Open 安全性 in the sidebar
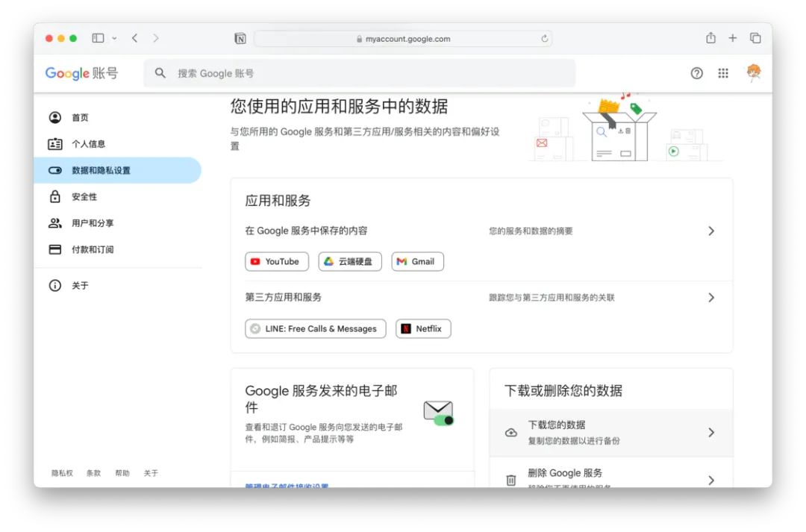The width and height of the screenshot is (806, 532). click(x=118, y=197)
